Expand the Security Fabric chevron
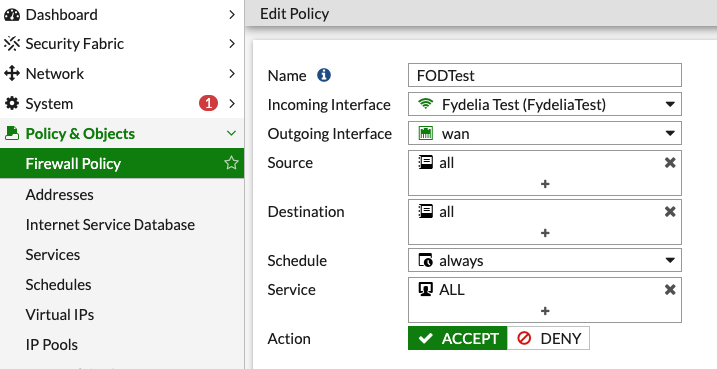The image size is (717, 369). click(x=232, y=44)
